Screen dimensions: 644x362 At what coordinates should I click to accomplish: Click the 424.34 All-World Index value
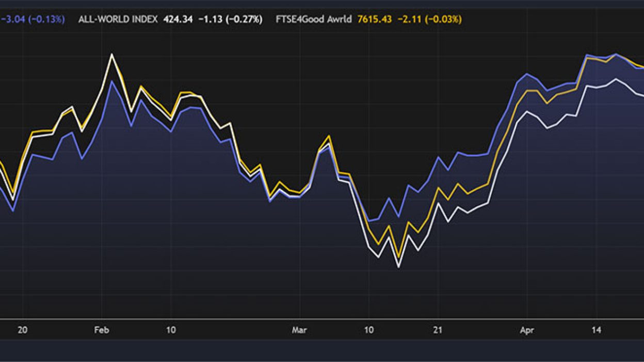tap(178, 20)
